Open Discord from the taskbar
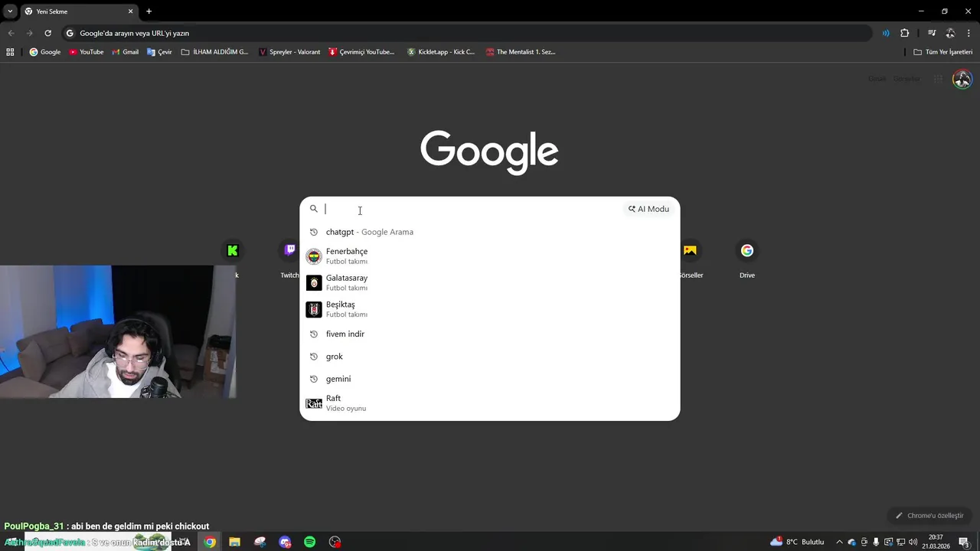980x551 pixels. (x=285, y=542)
